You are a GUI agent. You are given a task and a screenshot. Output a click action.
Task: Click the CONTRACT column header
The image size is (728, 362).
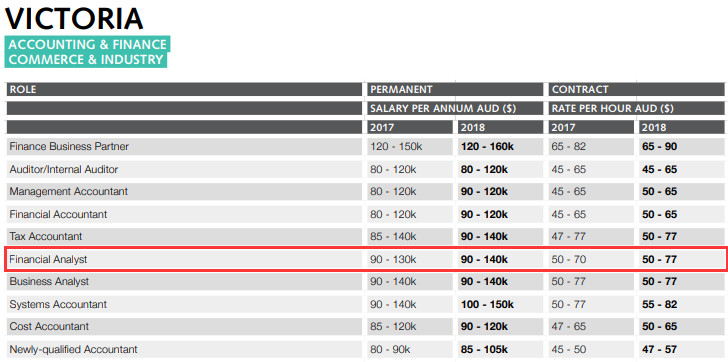pyautogui.click(x=637, y=89)
